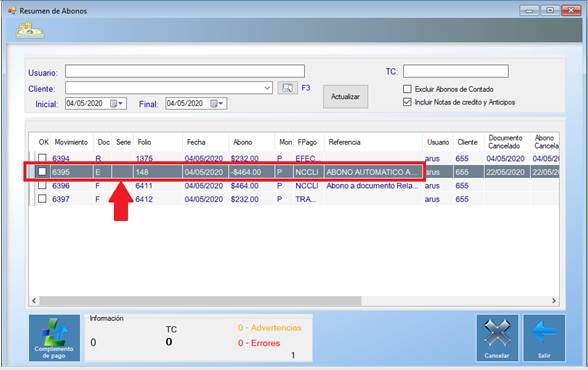The height and width of the screenshot is (370, 588).
Task: Sort by Movimiento column header
Action: [x=71, y=142]
